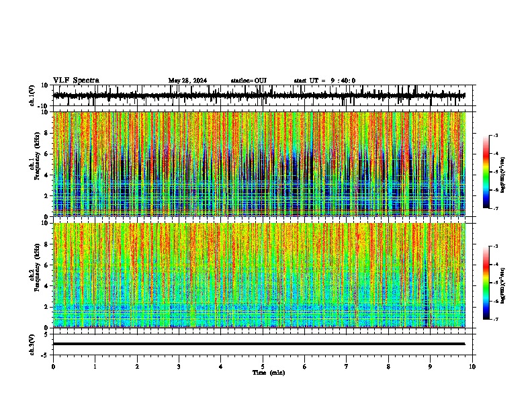The width and height of the screenshot is (532, 411).
Task: Click the time axis tick label "0"
Action: (x=53, y=367)
